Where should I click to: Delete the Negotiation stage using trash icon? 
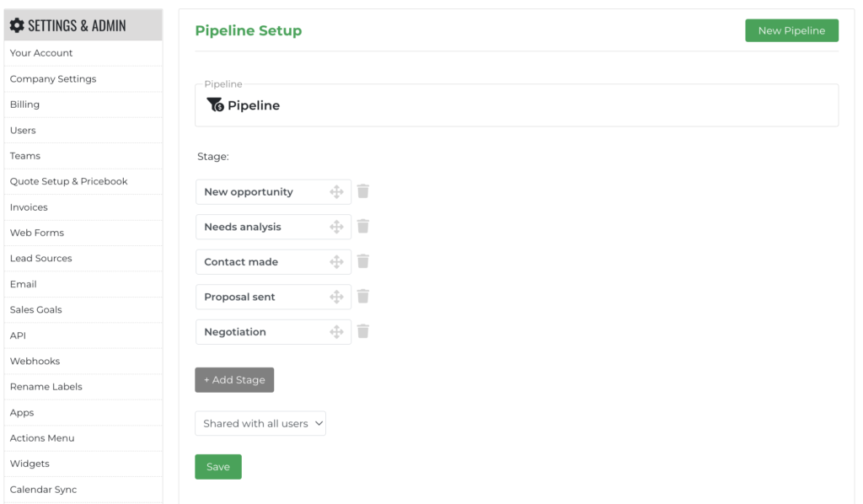363,331
